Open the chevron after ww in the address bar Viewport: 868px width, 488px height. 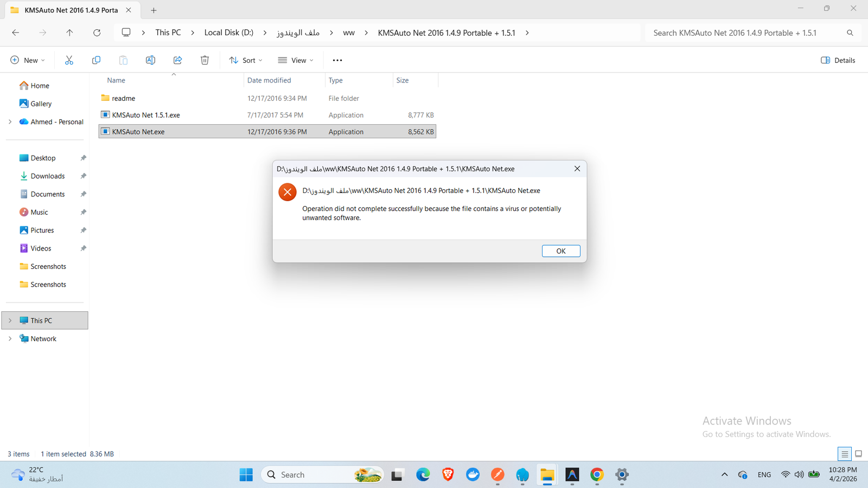click(366, 33)
